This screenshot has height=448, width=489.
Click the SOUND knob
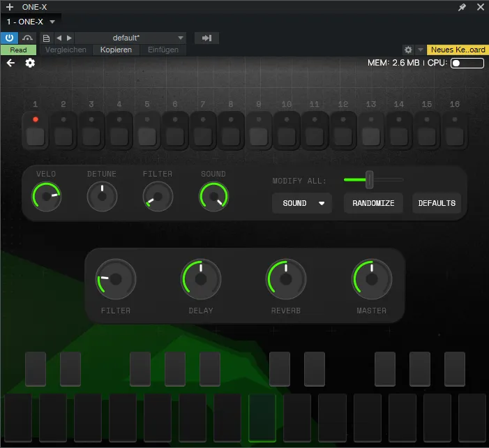(213, 197)
